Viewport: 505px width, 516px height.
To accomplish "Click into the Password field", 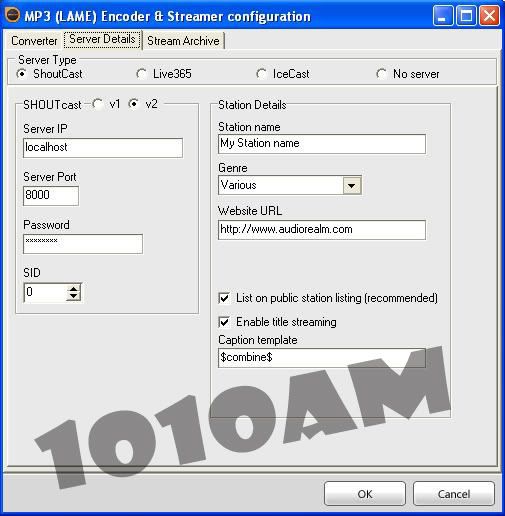I will pos(83,244).
